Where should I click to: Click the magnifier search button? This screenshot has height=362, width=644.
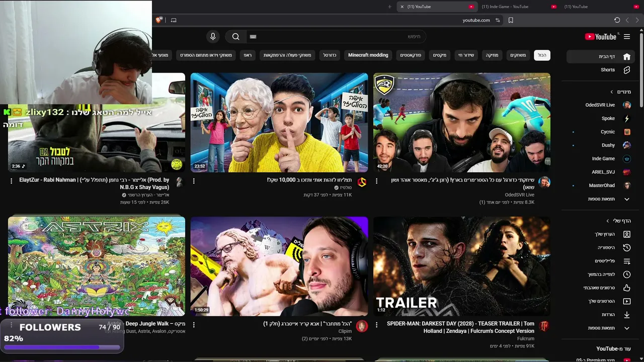(x=235, y=36)
